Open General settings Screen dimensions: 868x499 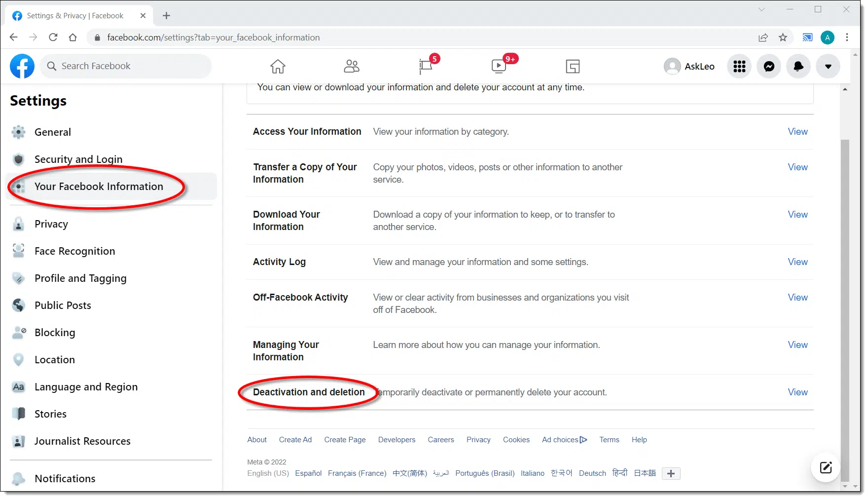[x=111, y=132]
